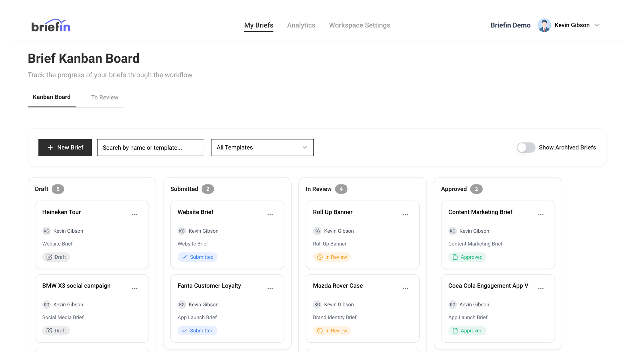Click Kevin Gibson's profile avatar
Screen dimensions: 635x364
pyautogui.click(x=544, y=25)
